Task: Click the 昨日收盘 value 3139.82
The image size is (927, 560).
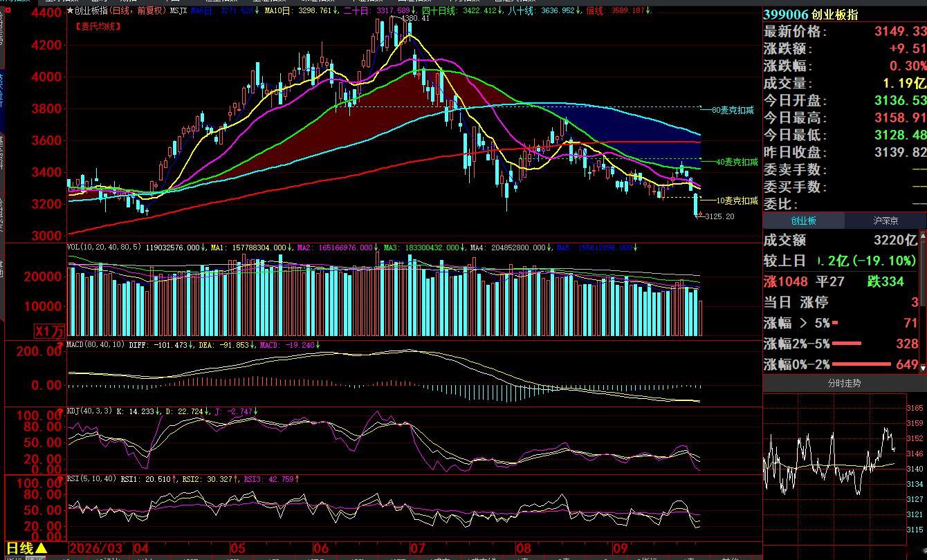Action: click(x=900, y=152)
